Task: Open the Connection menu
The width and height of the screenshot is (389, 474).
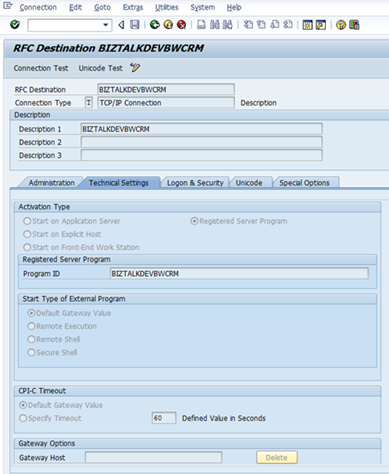Action: [38, 7]
